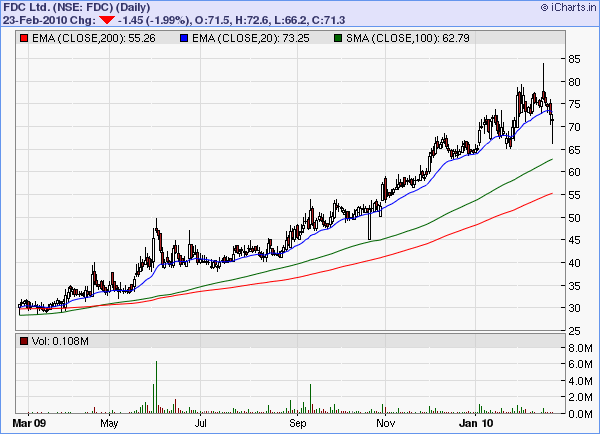The height and width of the screenshot is (434, 600).
Task: Click the 75 price axis label
Action: 574,104
